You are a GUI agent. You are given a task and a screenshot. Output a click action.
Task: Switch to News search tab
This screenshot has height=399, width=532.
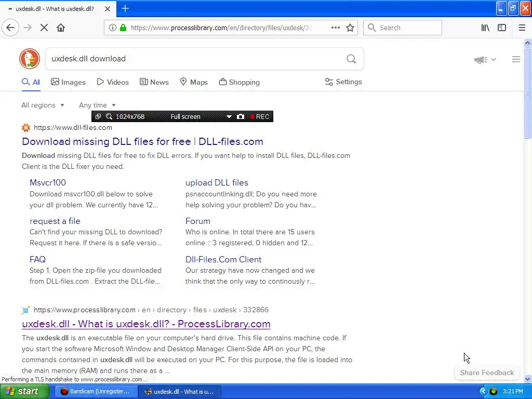154,82
